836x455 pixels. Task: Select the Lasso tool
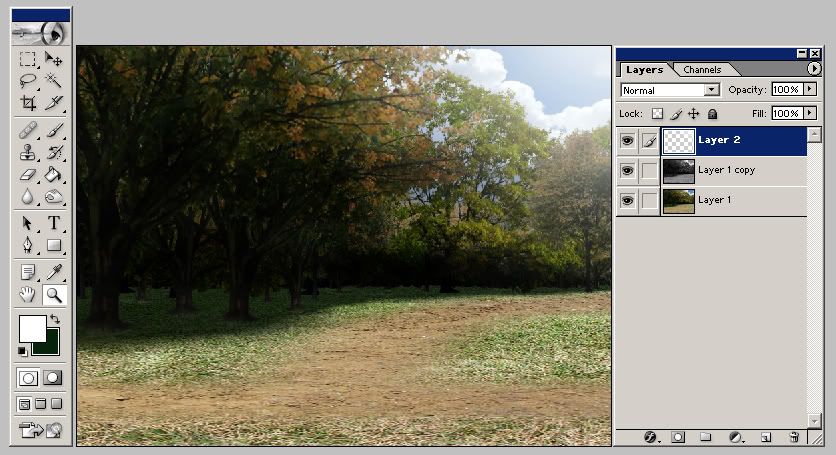pos(28,81)
